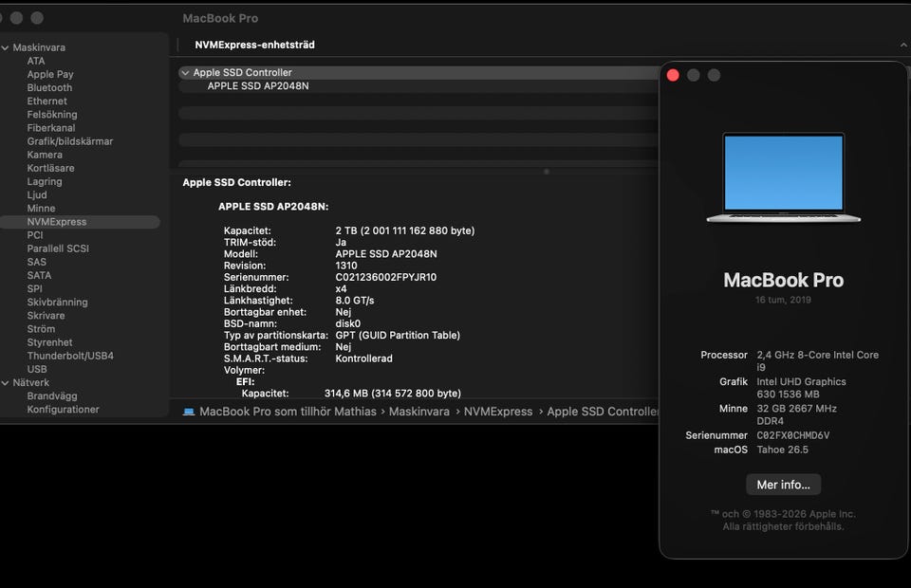Screen dimensions: 911x588
Task: Select SPI in the sidebar
Action: (35, 288)
